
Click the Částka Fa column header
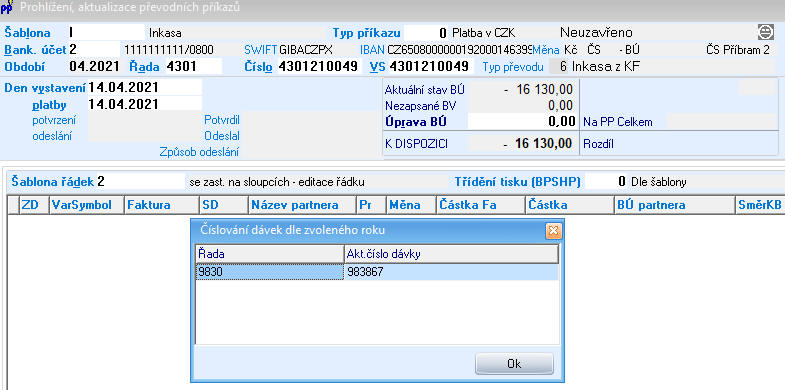481,205
